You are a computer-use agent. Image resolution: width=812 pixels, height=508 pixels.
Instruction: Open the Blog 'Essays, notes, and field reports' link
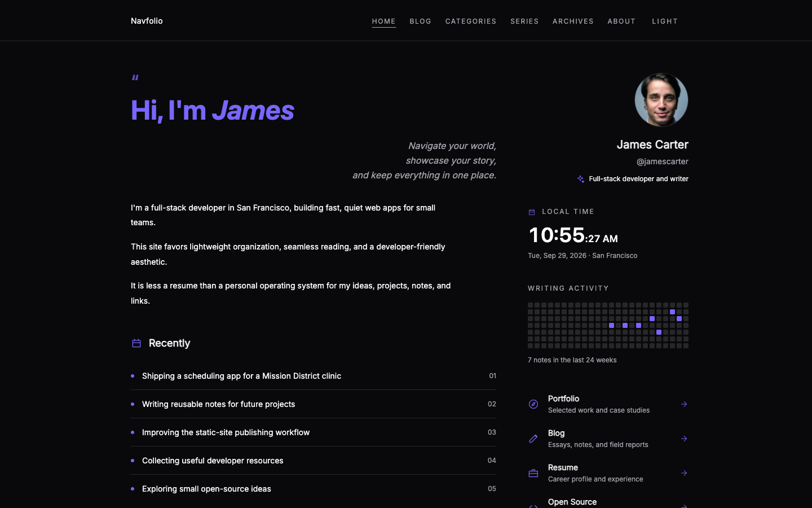click(608, 439)
